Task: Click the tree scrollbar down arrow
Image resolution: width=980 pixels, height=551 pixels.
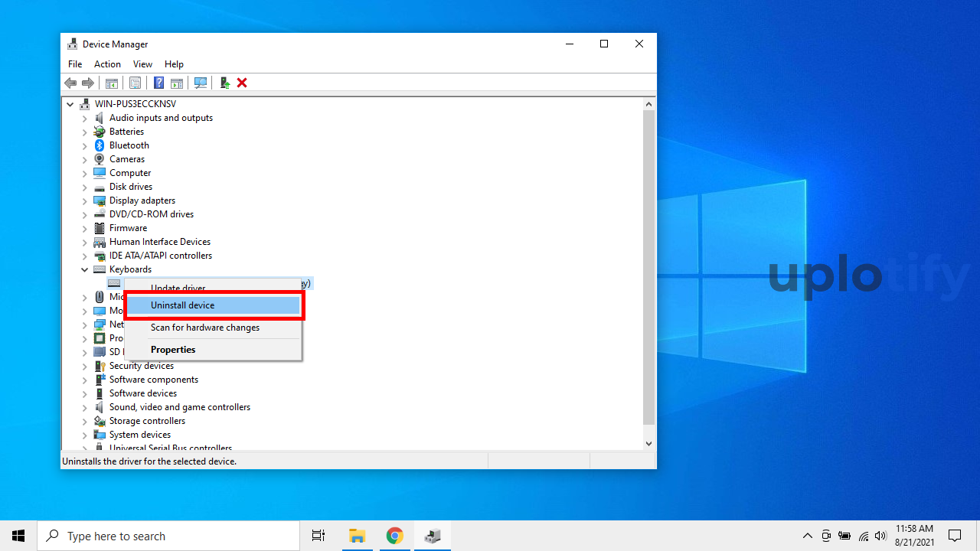Action: click(649, 443)
